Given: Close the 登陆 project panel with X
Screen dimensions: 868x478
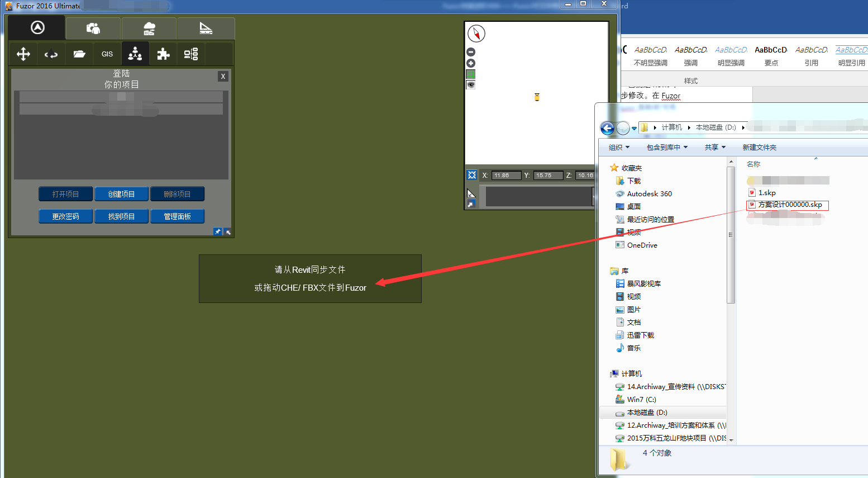Looking at the screenshot, I should (223, 77).
